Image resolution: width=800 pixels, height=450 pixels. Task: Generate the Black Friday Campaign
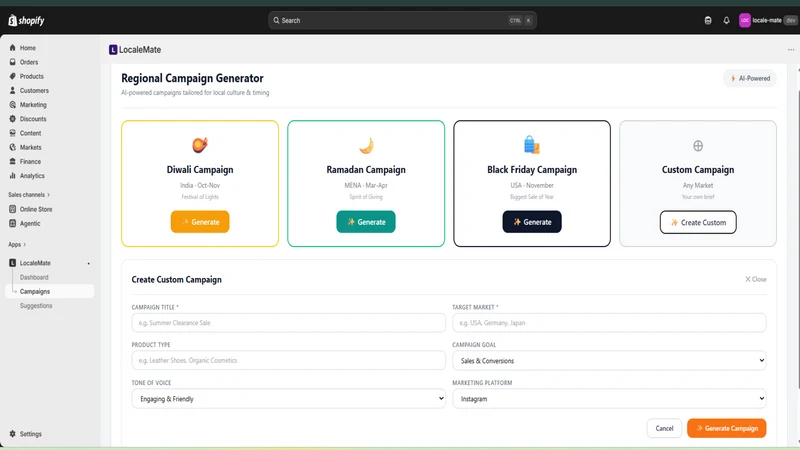coord(532,221)
